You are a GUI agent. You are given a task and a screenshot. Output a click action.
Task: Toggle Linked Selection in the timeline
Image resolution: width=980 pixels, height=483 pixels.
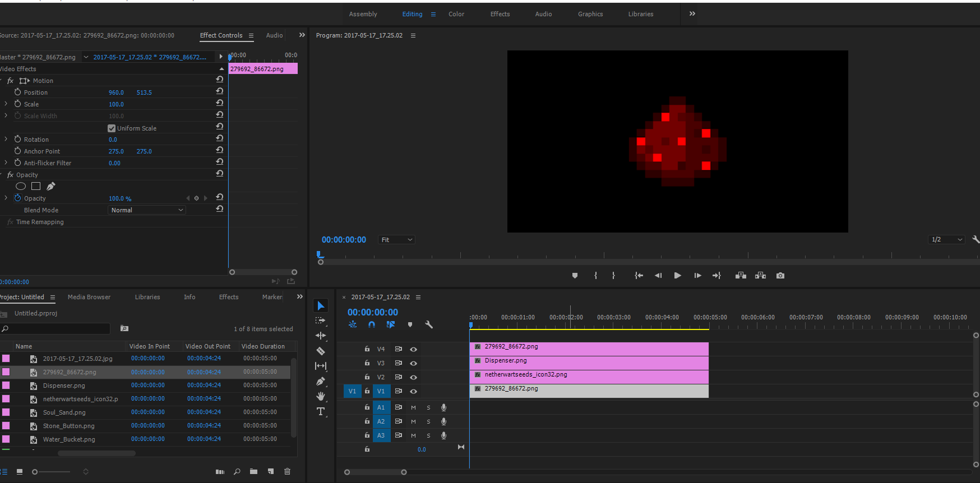pos(391,324)
